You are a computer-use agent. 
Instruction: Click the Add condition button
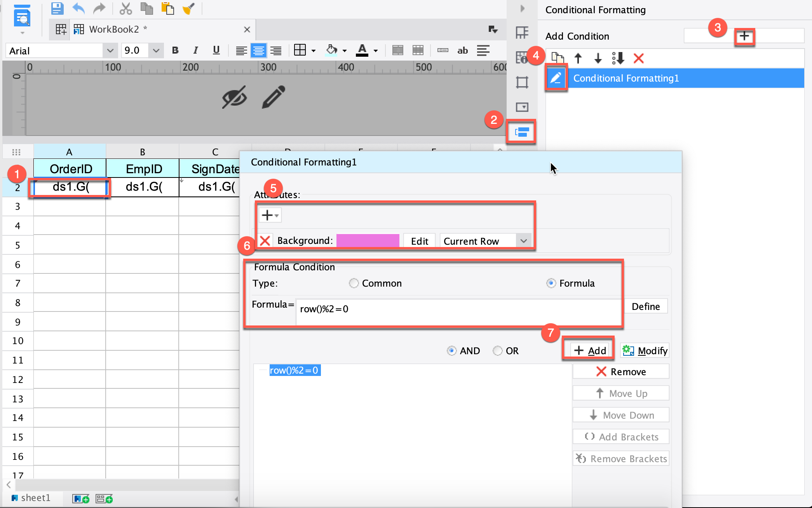(x=590, y=351)
